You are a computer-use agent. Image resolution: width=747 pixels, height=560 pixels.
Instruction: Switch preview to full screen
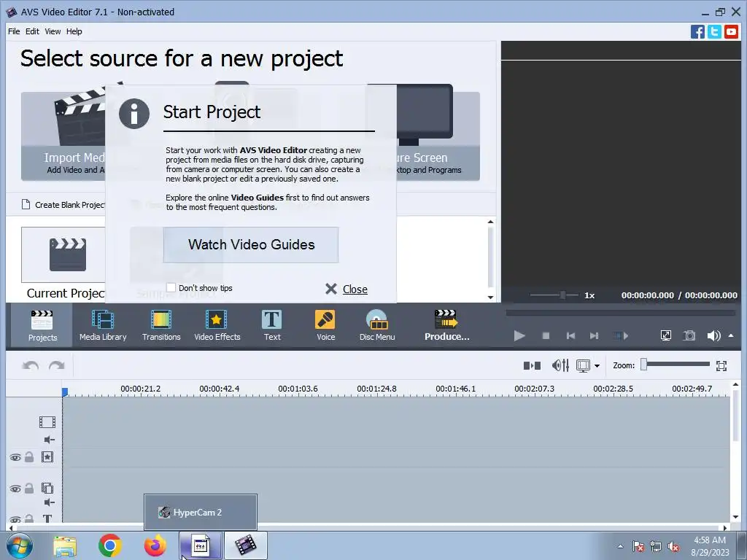666,335
